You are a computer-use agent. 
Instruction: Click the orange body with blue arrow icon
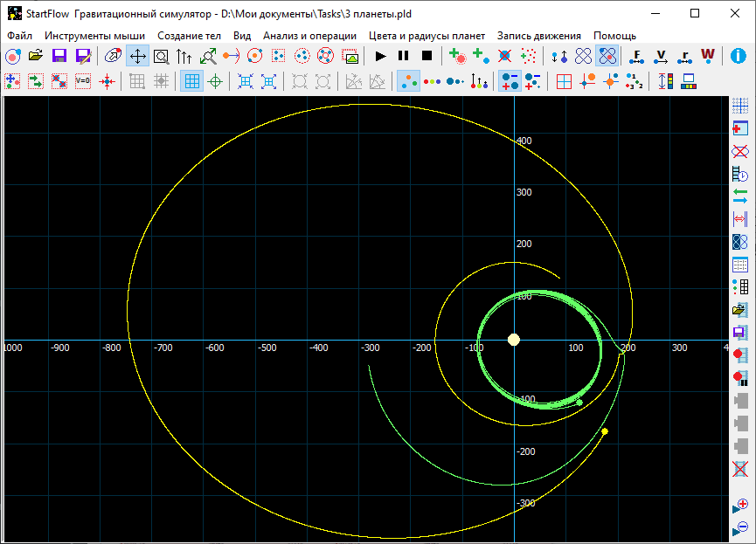pos(232,57)
